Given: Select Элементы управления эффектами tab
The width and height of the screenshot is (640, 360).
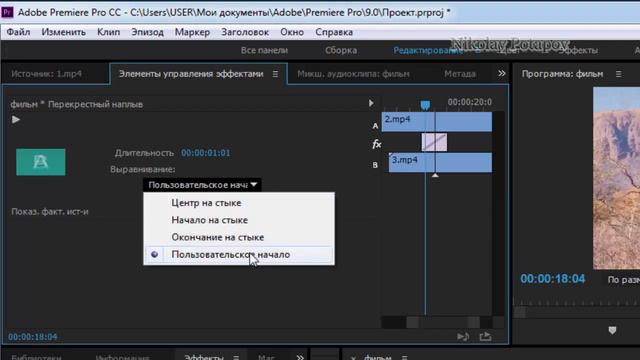Looking at the screenshot, I should coord(191,74).
